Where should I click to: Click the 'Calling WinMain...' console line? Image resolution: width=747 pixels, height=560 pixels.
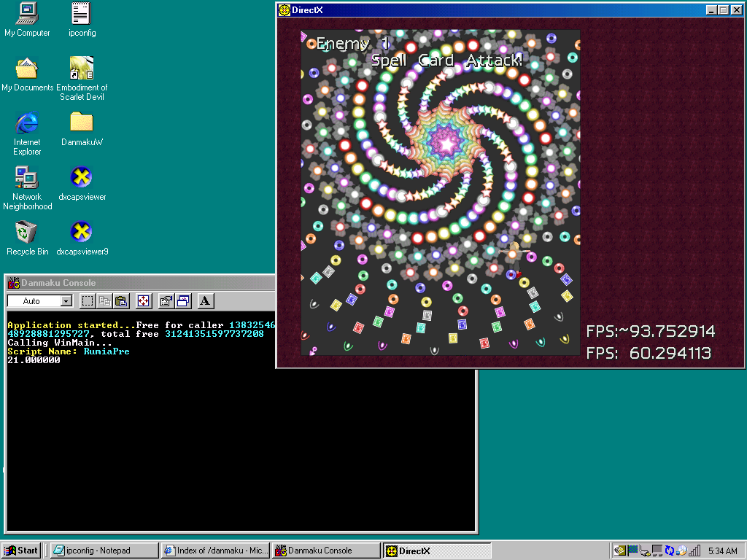[x=60, y=343]
